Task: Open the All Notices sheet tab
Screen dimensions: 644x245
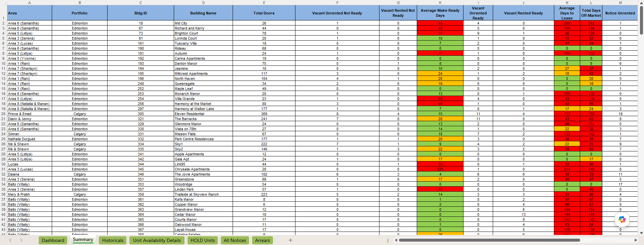Action: coord(235,240)
